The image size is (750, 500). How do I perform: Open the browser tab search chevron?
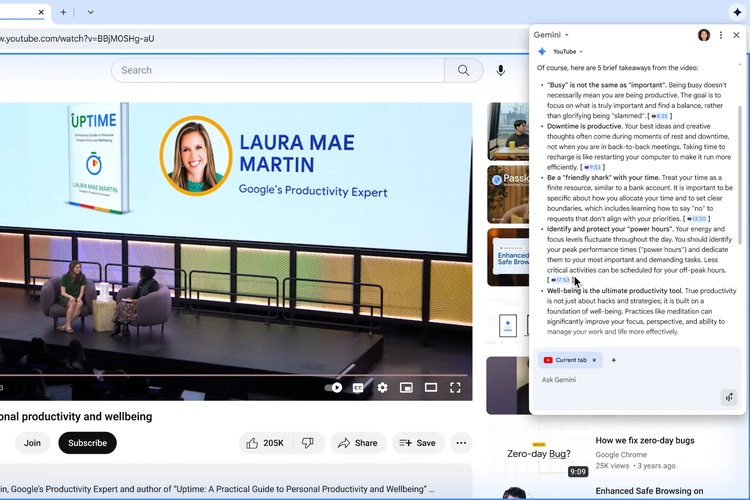tap(90, 12)
